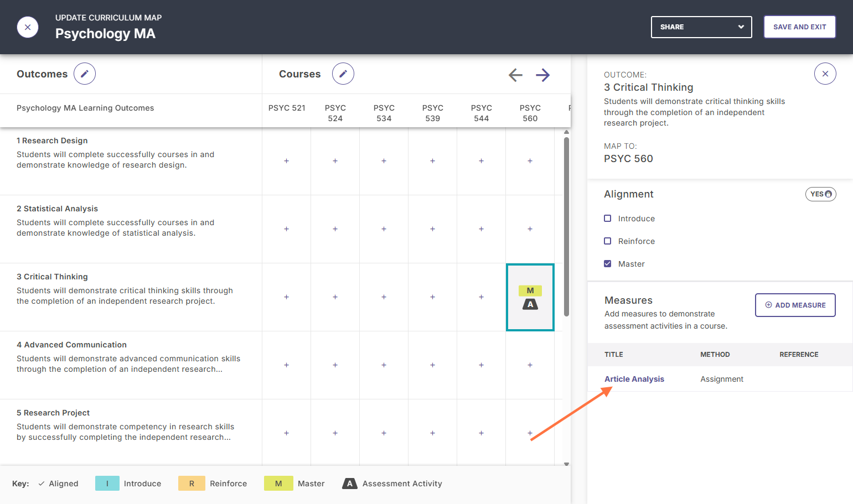Edit Outcomes with the pencil icon

coord(85,74)
